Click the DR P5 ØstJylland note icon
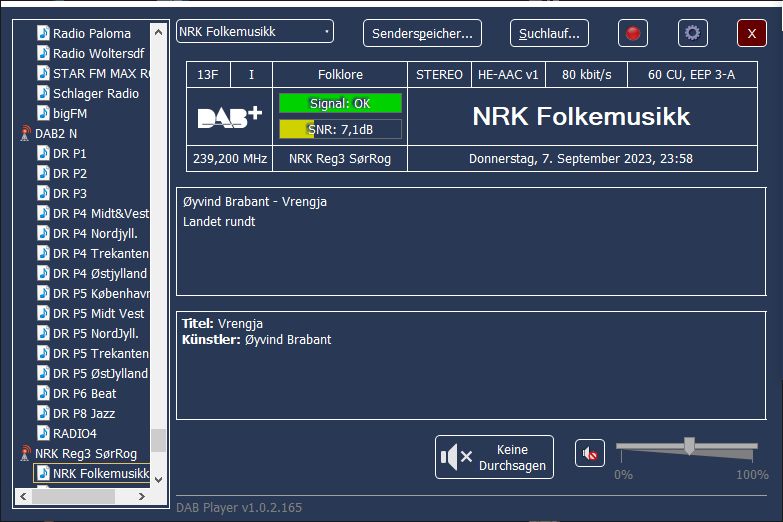Screen dimensions: 783x522 click(x=43, y=373)
